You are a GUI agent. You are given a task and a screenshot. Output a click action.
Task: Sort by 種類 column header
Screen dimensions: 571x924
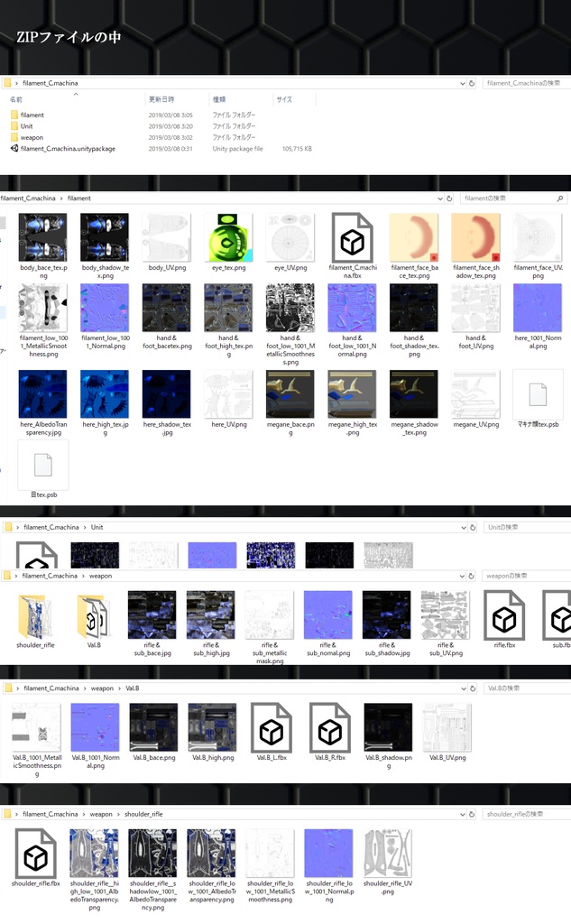coord(219,99)
